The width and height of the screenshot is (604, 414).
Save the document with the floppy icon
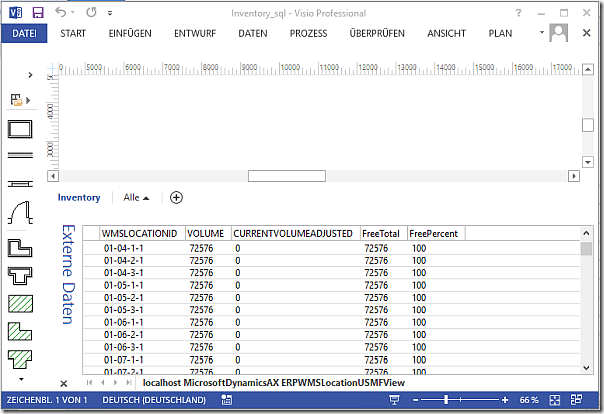click(38, 13)
